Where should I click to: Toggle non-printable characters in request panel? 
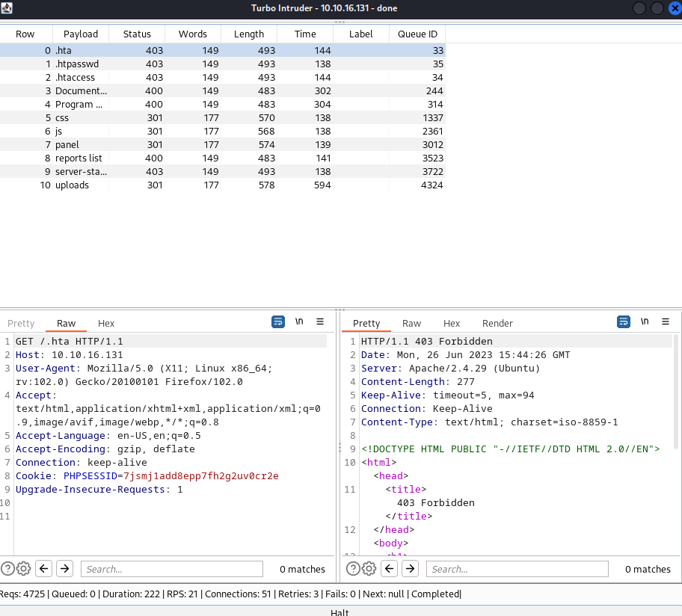(299, 322)
